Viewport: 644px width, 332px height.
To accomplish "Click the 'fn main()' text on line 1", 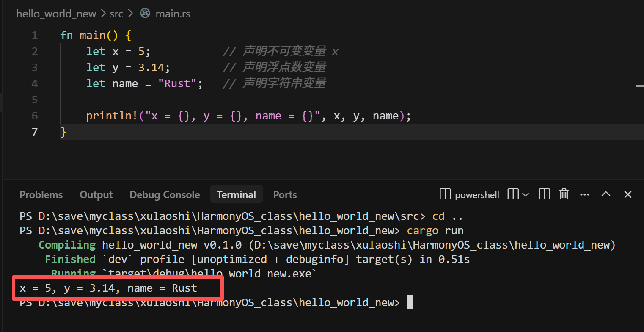I will [x=89, y=35].
